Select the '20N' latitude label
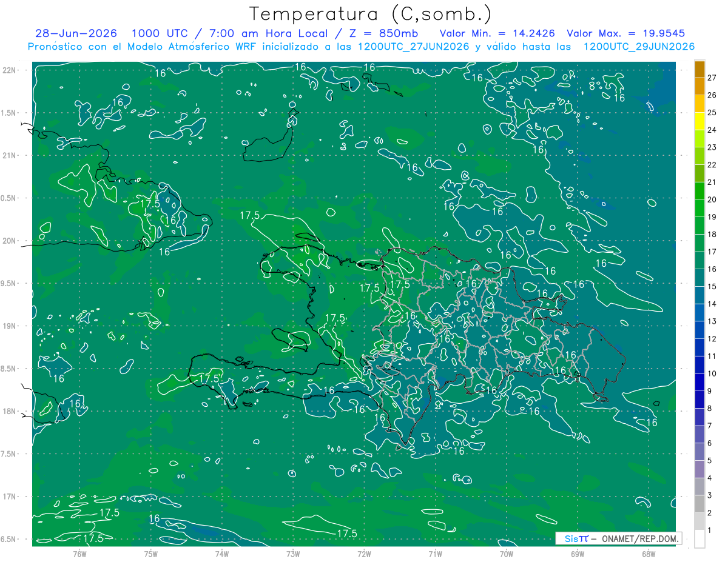 [x=8, y=241]
